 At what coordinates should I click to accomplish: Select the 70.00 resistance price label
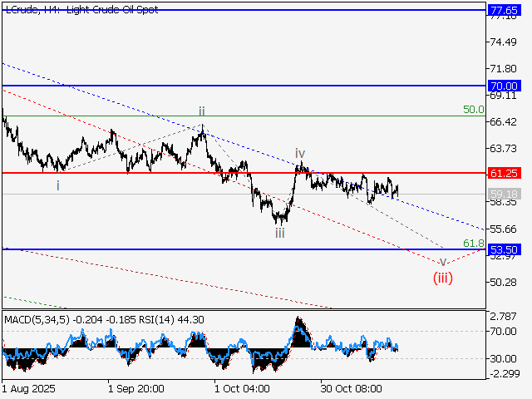[x=505, y=86]
